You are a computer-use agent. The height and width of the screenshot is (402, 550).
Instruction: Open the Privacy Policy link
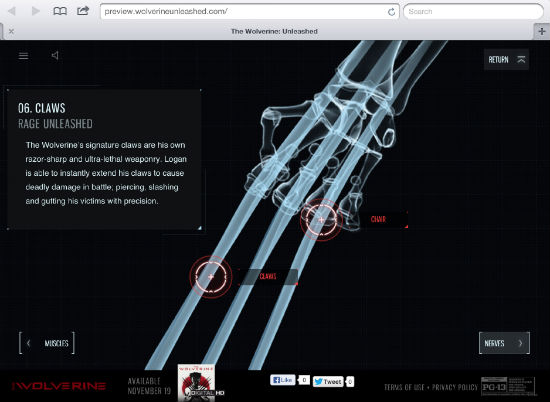[455, 387]
